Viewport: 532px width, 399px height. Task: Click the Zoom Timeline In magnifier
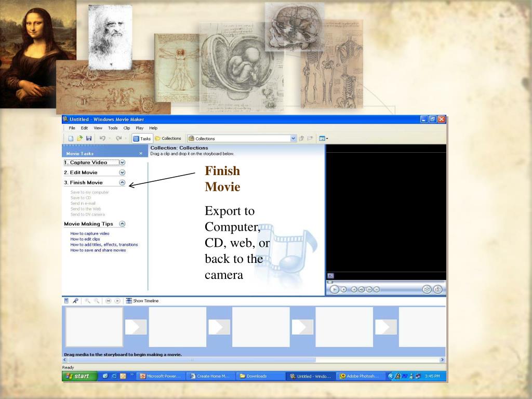click(87, 301)
